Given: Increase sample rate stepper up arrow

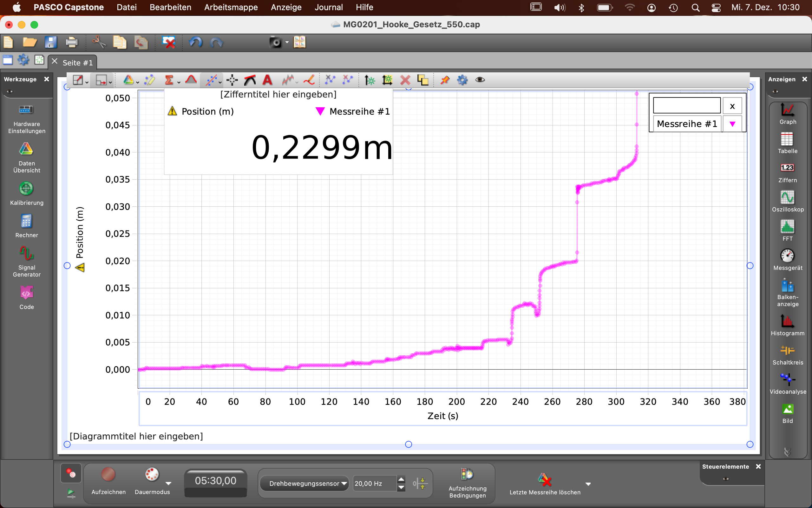Looking at the screenshot, I should tap(401, 479).
